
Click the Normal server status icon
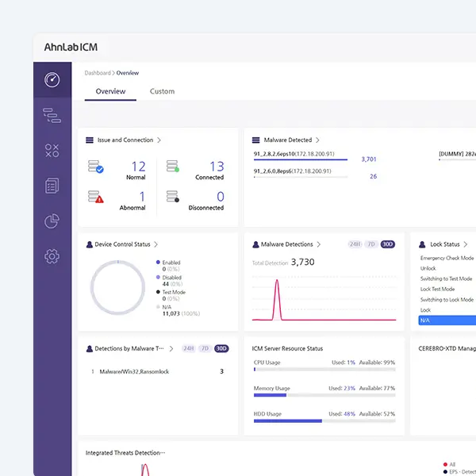95,167
